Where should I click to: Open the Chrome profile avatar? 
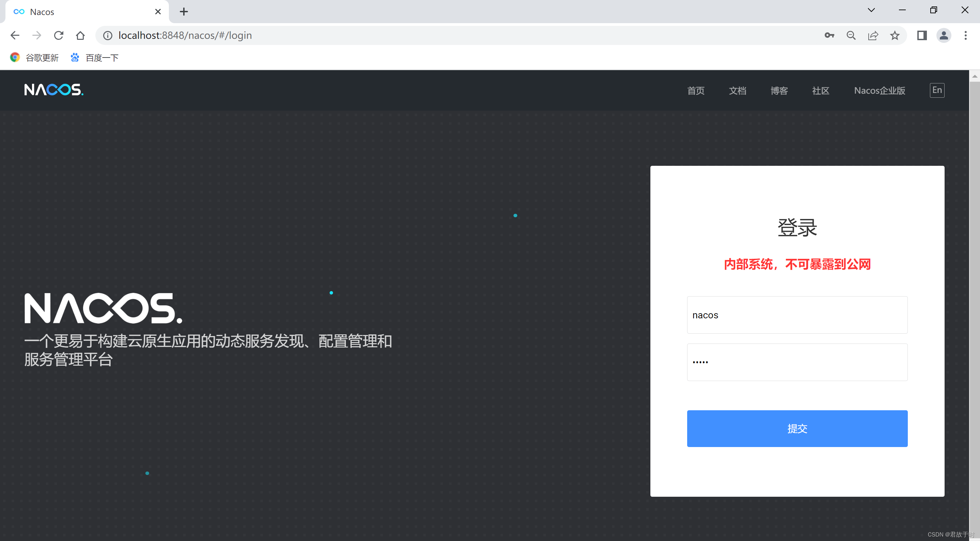(x=944, y=35)
